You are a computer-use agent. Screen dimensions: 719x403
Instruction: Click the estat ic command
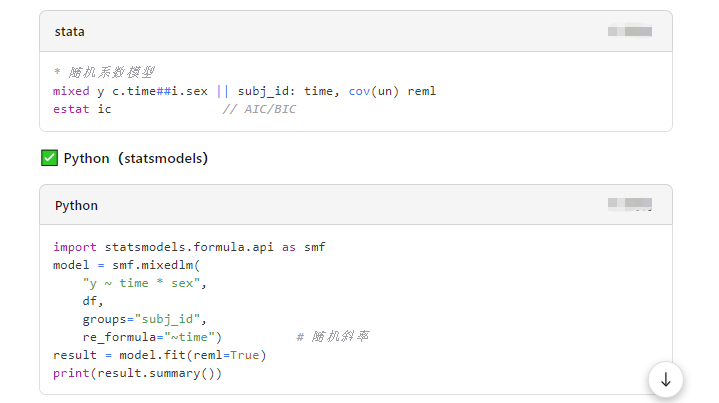82,108
